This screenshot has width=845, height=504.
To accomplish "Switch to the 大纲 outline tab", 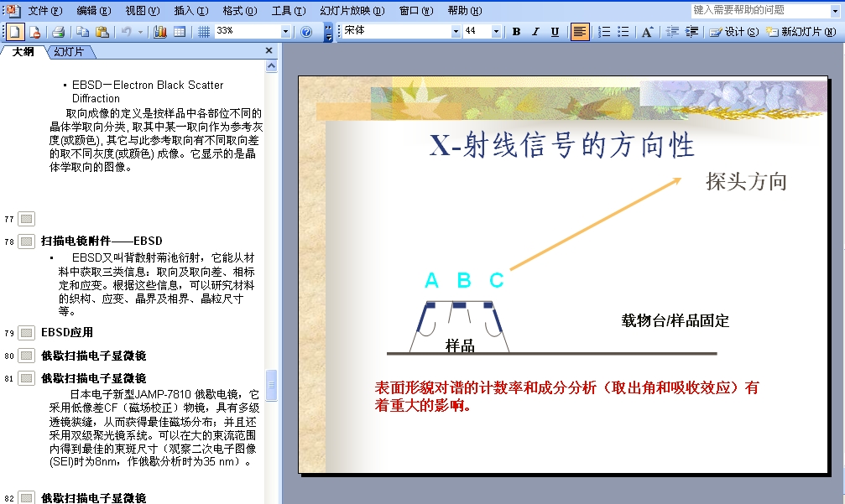I will click(23, 52).
